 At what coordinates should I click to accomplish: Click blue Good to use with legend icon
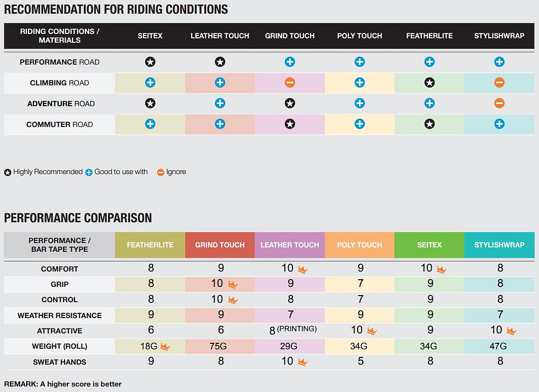[89, 172]
